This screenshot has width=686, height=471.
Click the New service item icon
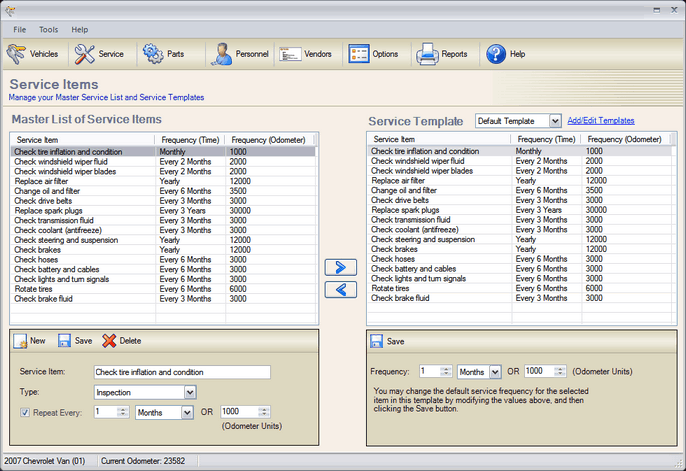tap(20, 341)
